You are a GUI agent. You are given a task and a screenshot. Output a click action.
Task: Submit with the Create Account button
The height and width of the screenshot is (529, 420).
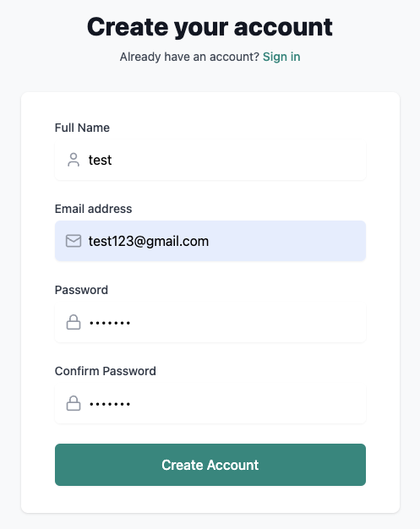tap(210, 465)
